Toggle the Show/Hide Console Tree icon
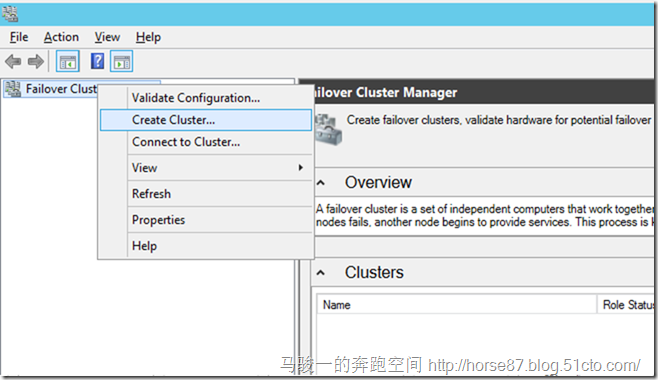 coord(68,62)
